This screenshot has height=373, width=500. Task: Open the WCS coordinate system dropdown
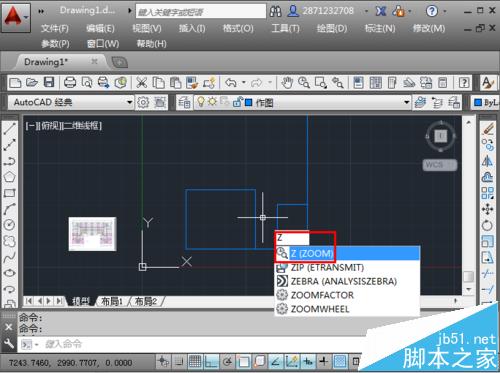(x=440, y=165)
